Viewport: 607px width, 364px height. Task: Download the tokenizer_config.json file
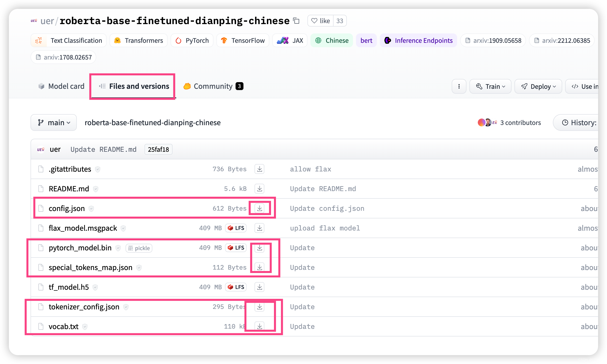click(258, 307)
